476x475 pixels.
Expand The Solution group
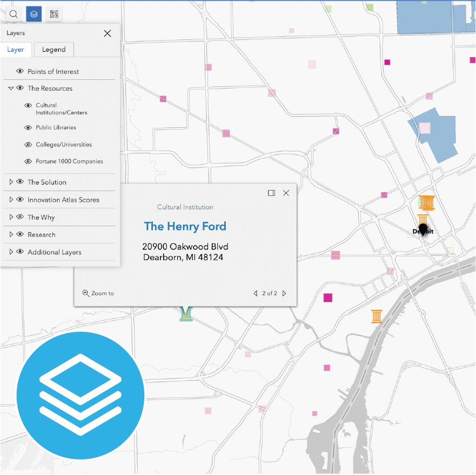click(11, 182)
